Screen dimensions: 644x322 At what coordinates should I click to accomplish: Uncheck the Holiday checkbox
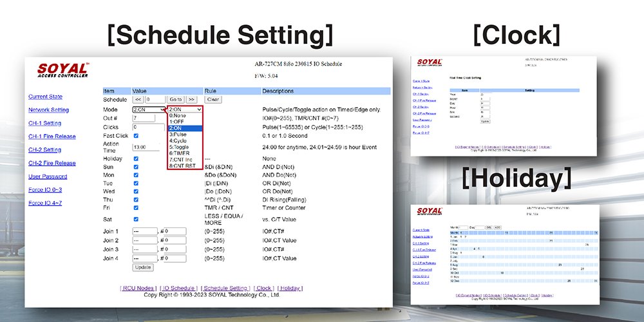(x=135, y=157)
